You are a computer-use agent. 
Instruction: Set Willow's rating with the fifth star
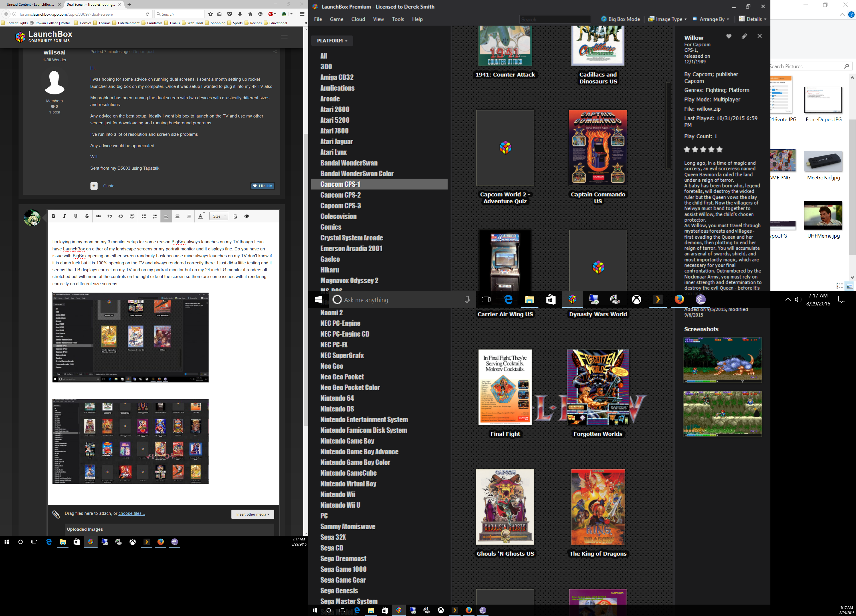719,149
